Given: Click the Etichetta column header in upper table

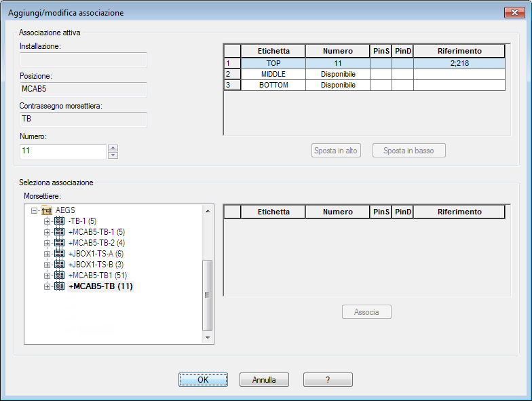Looking at the screenshot, I should [x=273, y=52].
